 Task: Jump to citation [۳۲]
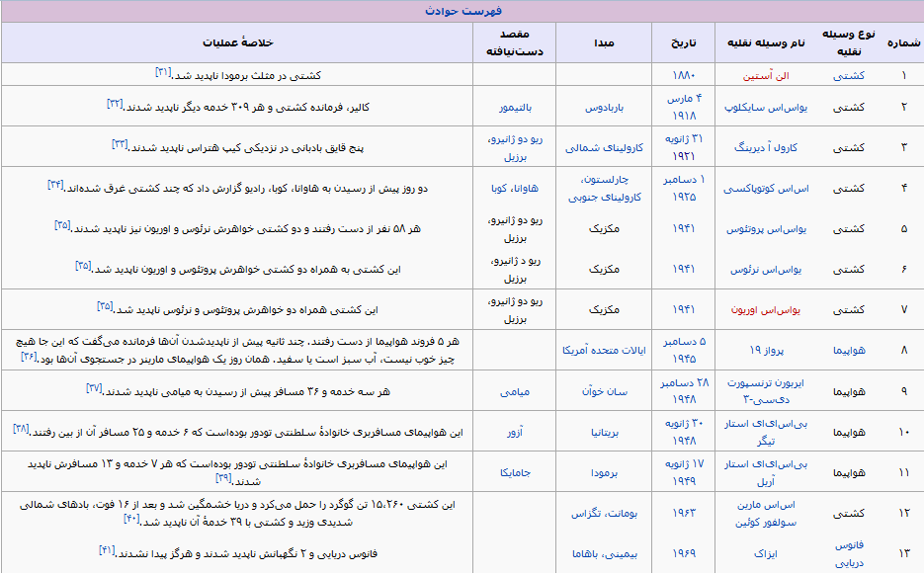115,104
